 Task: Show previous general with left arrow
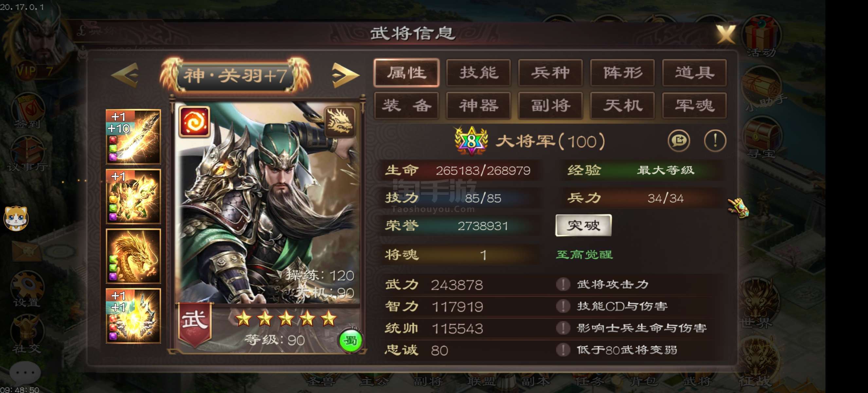(125, 75)
